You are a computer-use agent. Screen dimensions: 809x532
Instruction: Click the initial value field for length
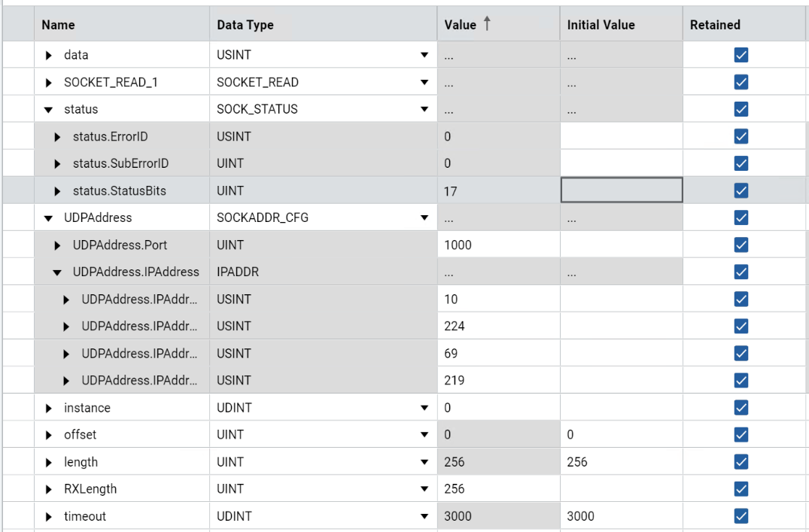(620, 462)
